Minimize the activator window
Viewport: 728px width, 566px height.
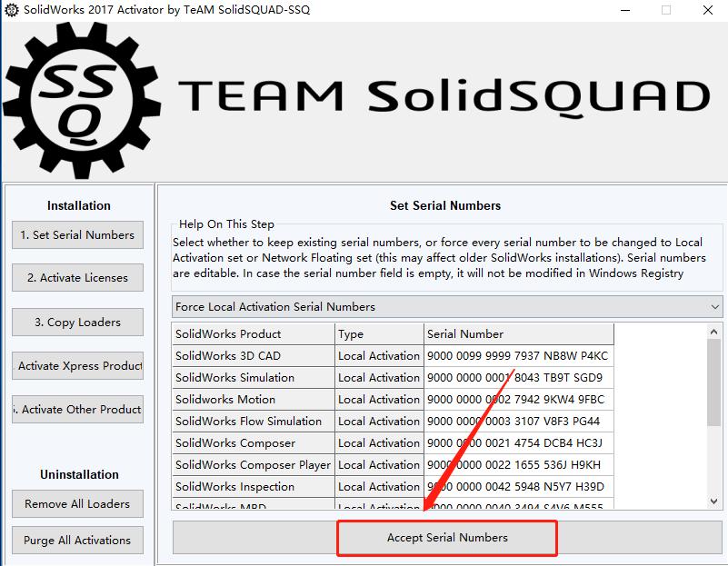click(624, 11)
